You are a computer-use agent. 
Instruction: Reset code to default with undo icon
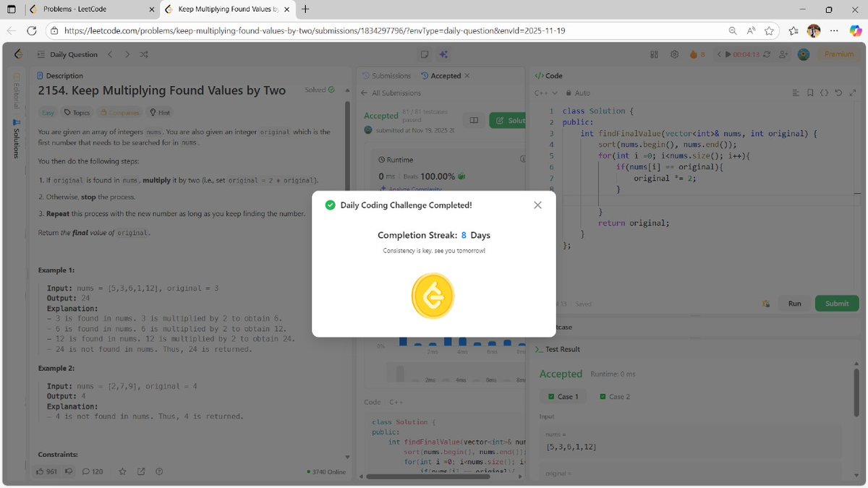pyautogui.click(x=838, y=93)
